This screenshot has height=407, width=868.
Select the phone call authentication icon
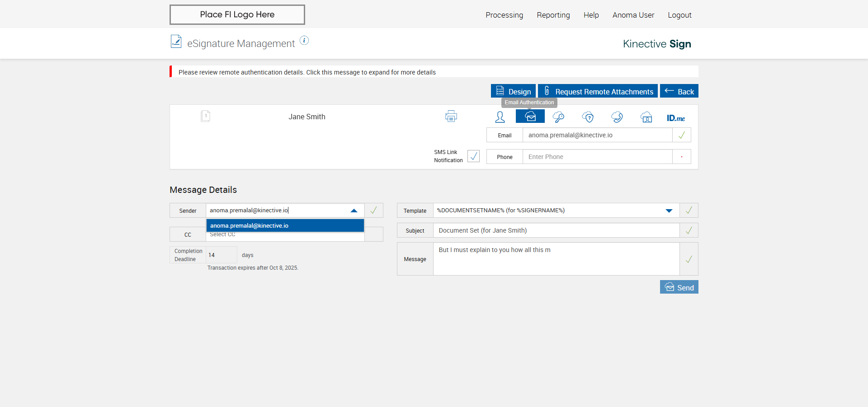(x=617, y=117)
